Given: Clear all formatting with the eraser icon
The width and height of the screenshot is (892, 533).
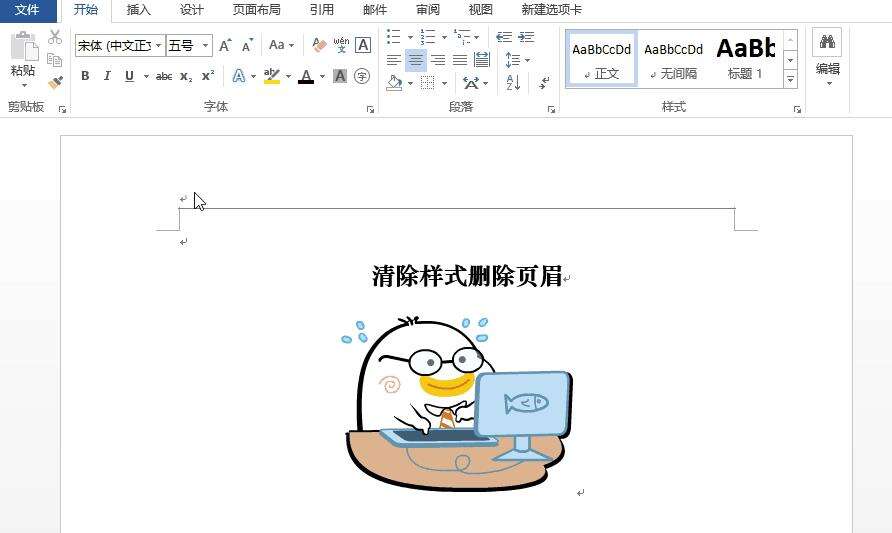Looking at the screenshot, I should (x=319, y=45).
